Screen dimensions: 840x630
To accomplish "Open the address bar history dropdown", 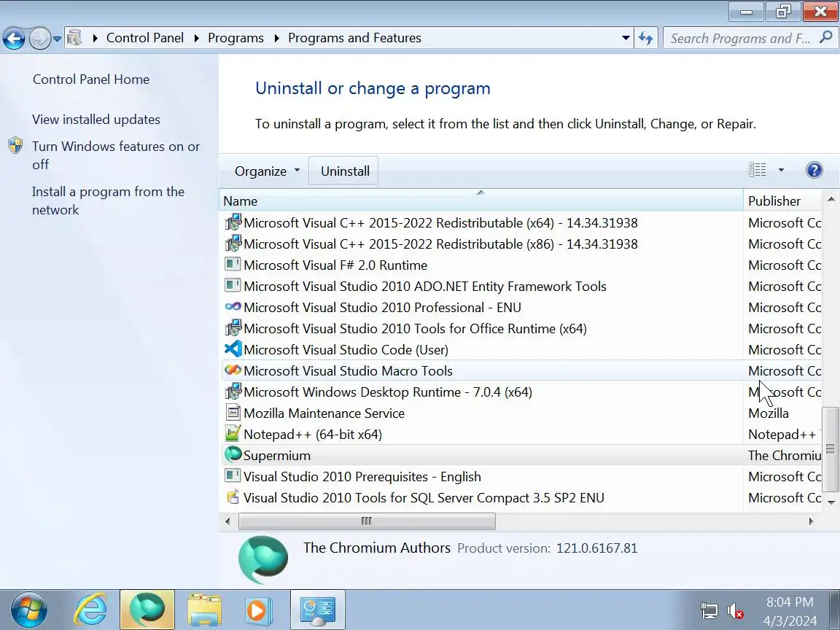I will (x=625, y=38).
